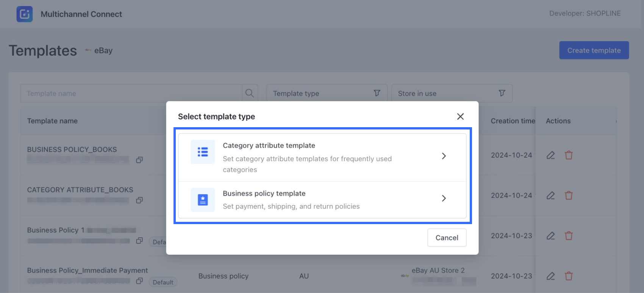The image size is (644, 293).
Task: Click the Multichannel Connect app logo
Action: click(25, 14)
